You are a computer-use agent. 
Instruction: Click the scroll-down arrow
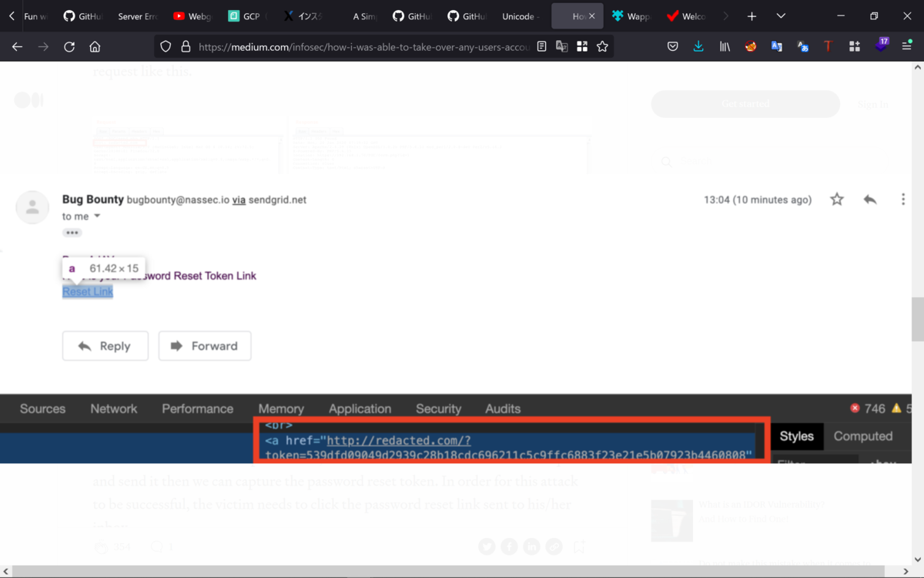coord(917,560)
